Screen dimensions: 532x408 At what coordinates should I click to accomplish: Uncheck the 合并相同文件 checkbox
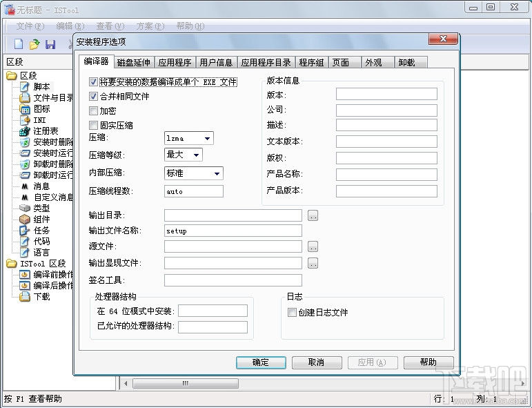(93, 97)
